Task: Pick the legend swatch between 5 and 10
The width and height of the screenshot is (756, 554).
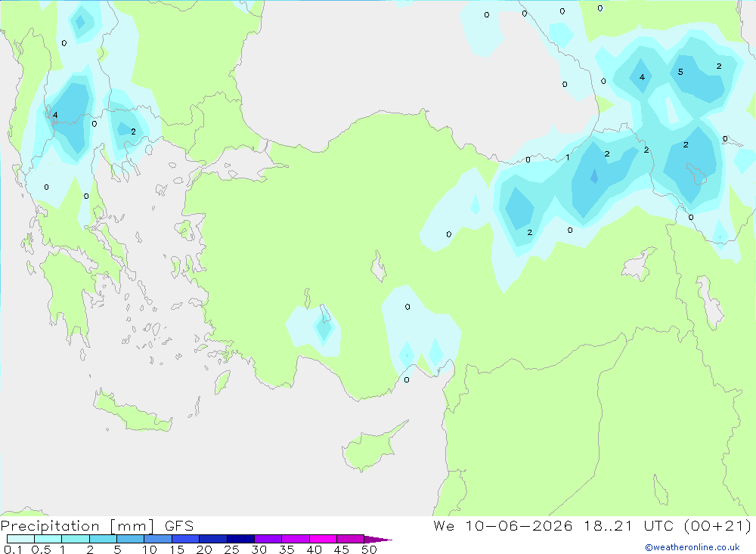Action: point(130,539)
